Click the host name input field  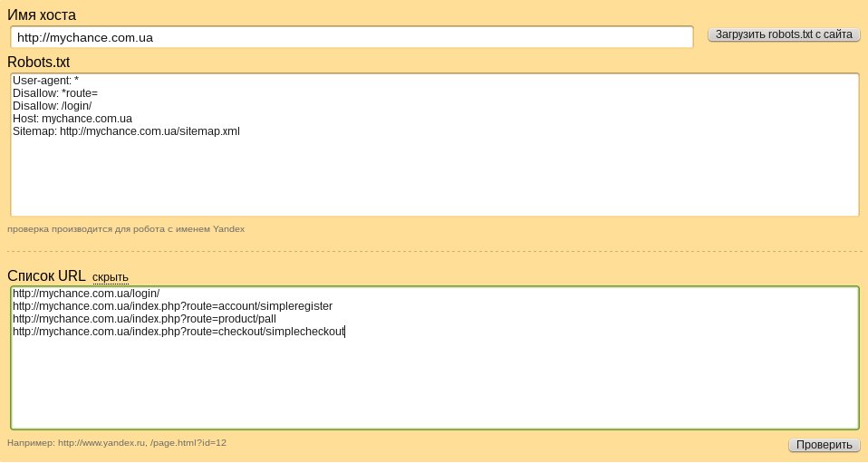click(352, 37)
